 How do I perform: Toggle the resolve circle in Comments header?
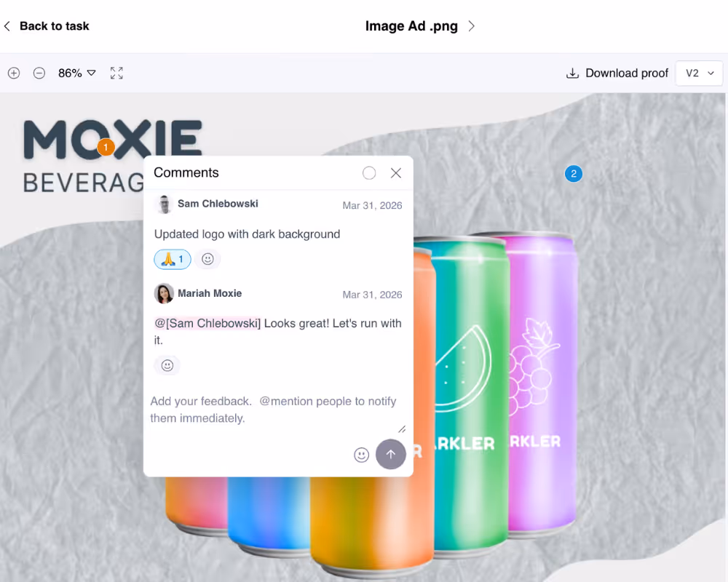[369, 173]
